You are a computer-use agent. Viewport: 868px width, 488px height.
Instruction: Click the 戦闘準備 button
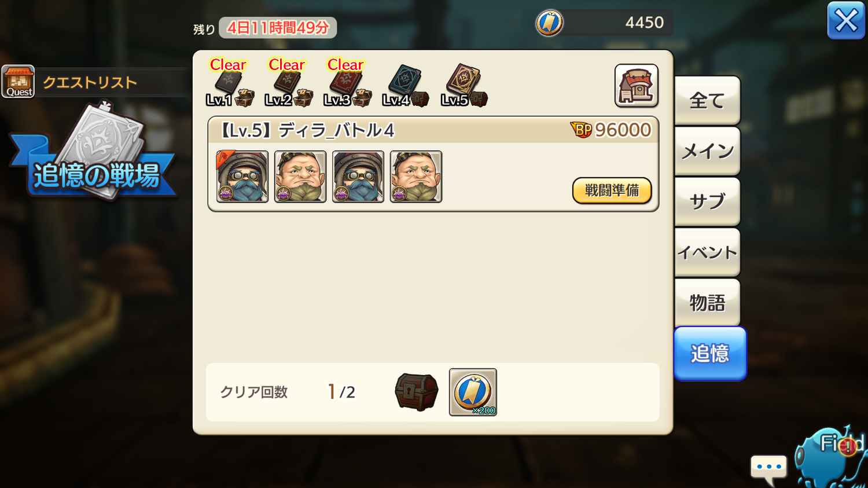pyautogui.click(x=612, y=190)
